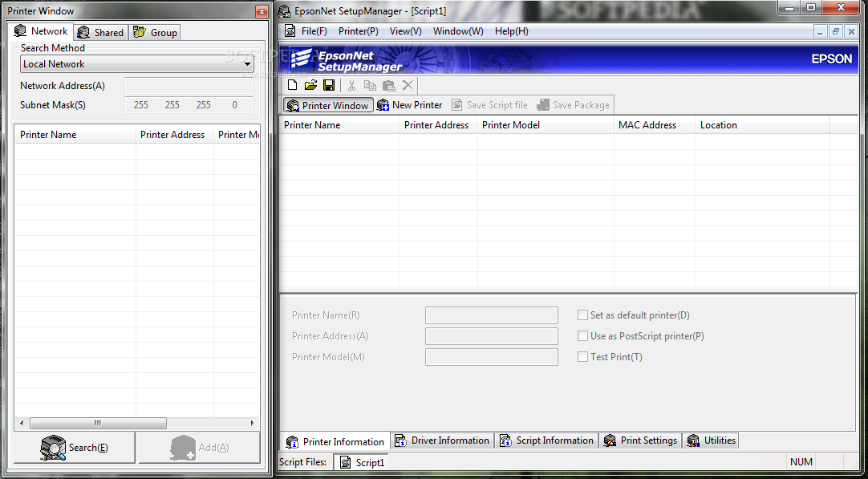Close the Printer Window panel
The width and height of the screenshot is (868, 479).
pyautogui.click(x=262, y=11)
